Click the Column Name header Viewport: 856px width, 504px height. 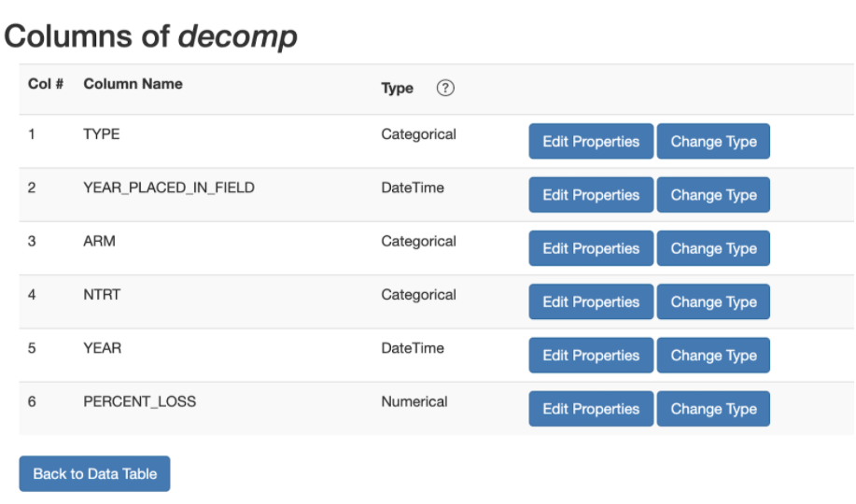tap(133, 84)
